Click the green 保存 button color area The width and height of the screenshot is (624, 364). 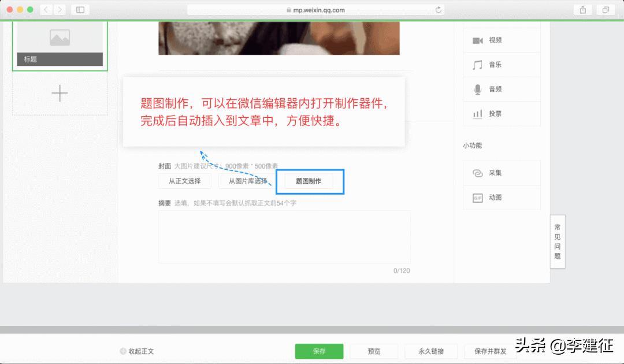click(x=319, y=351)
